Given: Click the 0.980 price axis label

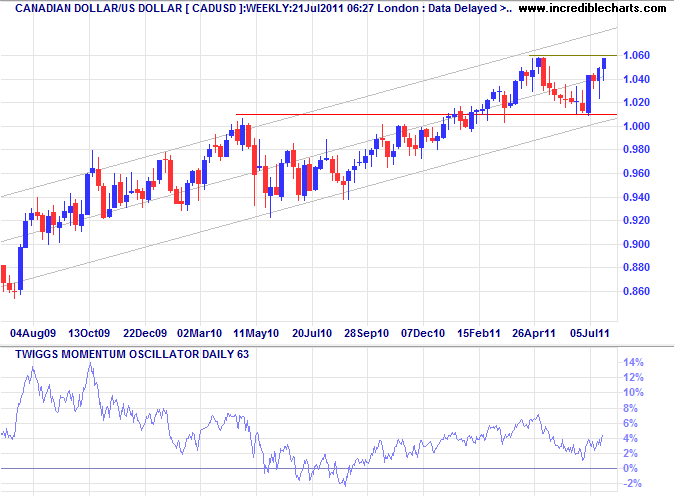Looking at the screenshot, I should tap(636, 149).
